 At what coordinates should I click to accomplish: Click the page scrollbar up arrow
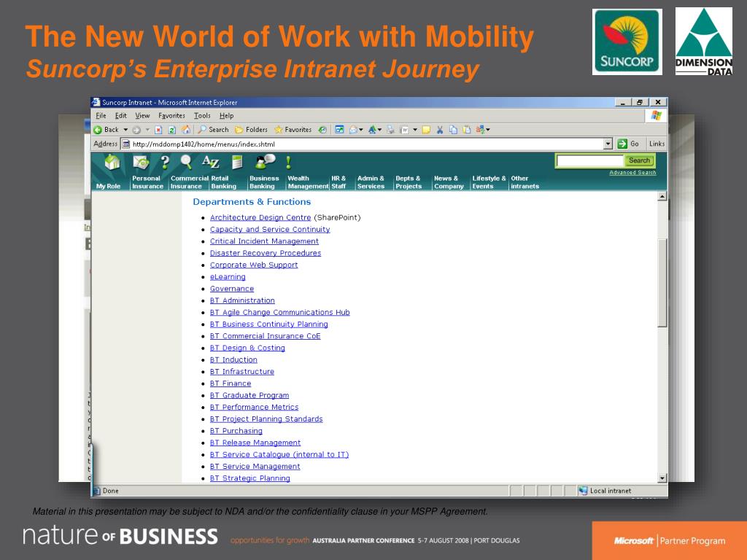[662, 196]
